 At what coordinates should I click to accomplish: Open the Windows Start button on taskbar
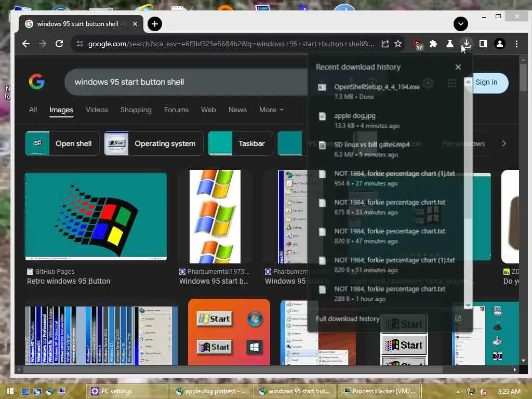coord(10,391)
